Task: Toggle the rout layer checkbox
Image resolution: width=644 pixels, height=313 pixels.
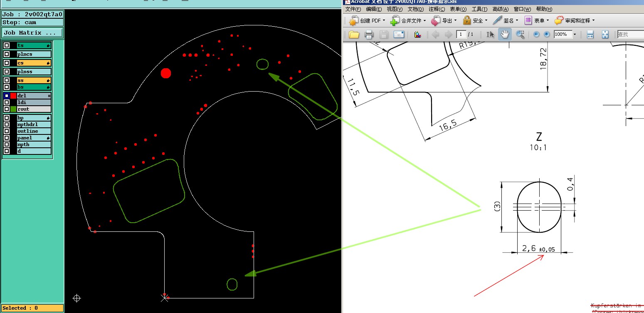Action: (7, 109)
